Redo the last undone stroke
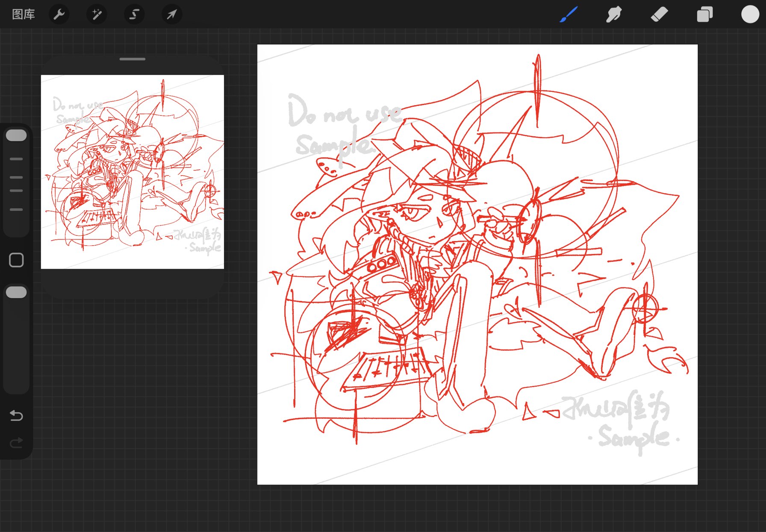This screenshot has width=766, height=532. pyautogui.click(x=16, y=443)
